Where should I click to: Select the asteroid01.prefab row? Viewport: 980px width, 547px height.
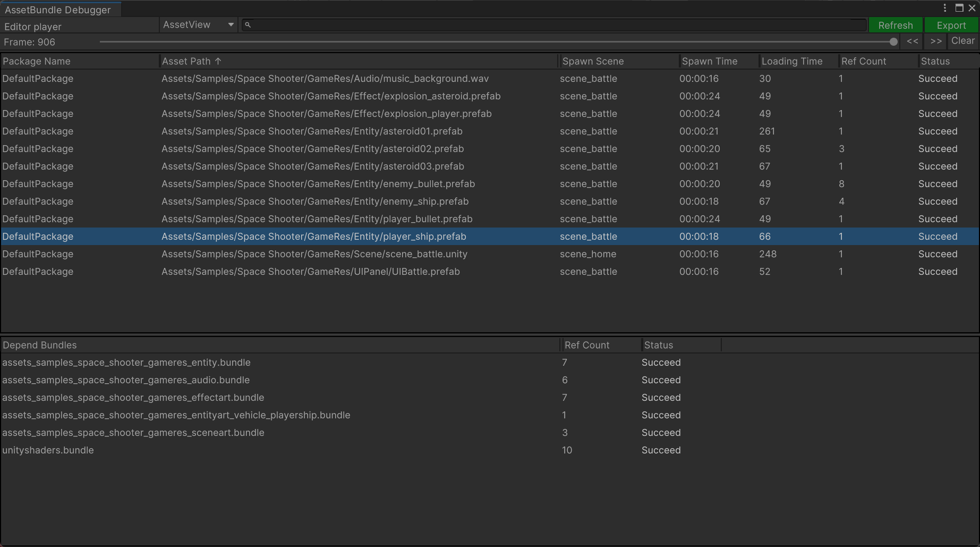(490, 131)
